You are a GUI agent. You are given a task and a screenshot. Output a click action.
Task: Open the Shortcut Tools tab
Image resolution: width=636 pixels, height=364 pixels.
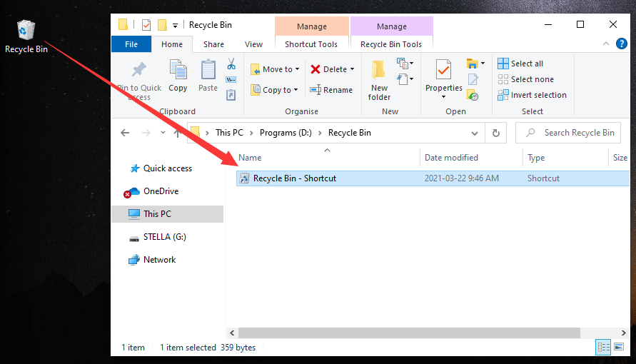[x=311, y=44]
